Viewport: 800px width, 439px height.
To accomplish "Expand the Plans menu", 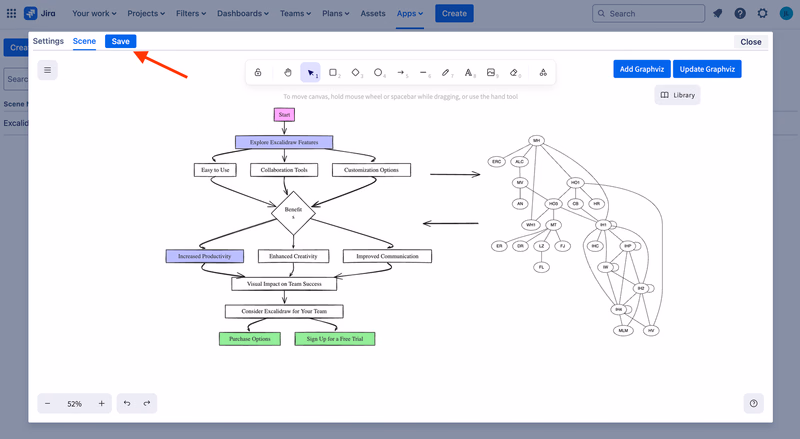I will (x=335, y=13).
